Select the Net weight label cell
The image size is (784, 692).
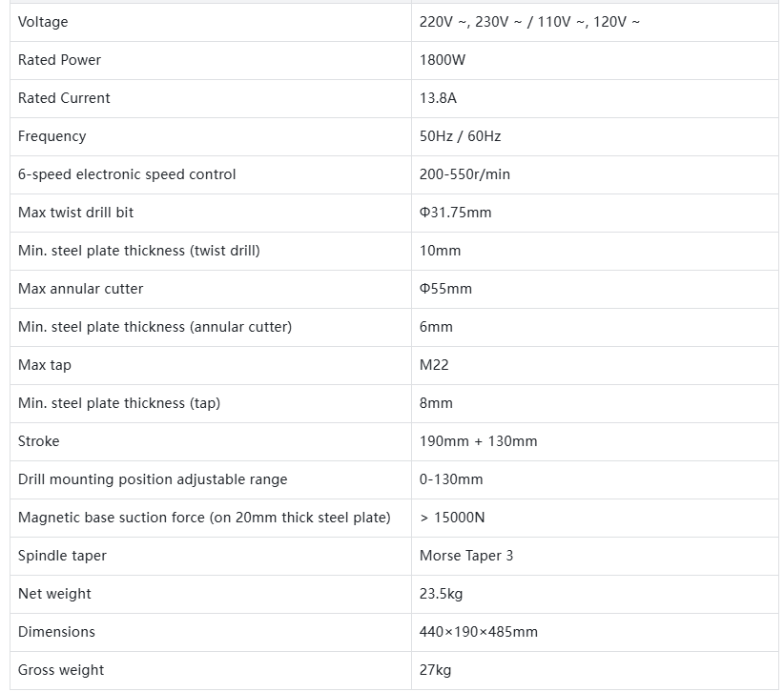coord(55,594)
